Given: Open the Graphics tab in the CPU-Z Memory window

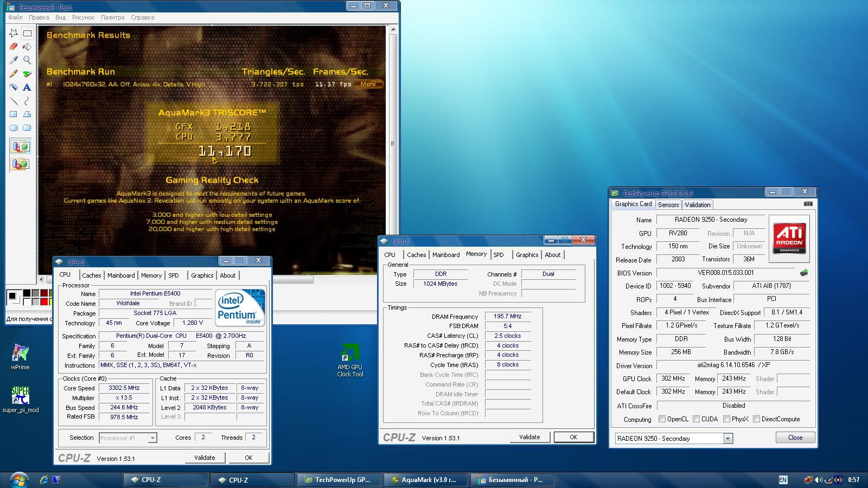Looking at the screenshot, I should pos(527,255).
